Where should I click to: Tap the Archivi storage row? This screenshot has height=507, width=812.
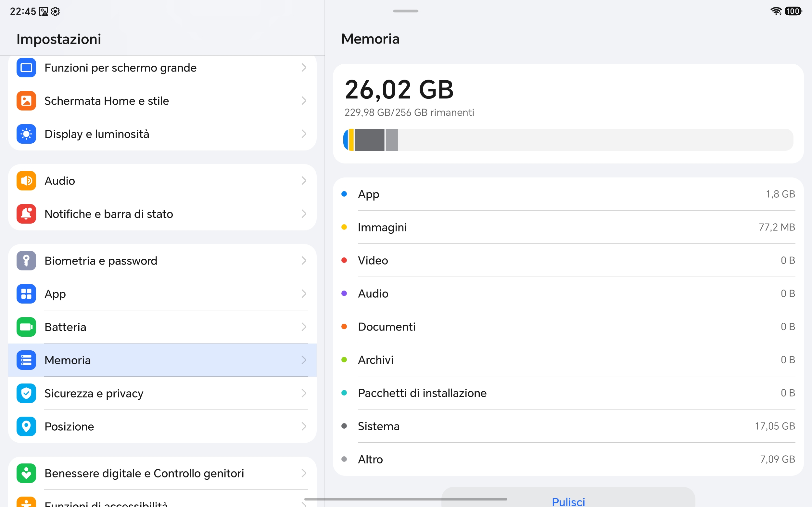568,360
